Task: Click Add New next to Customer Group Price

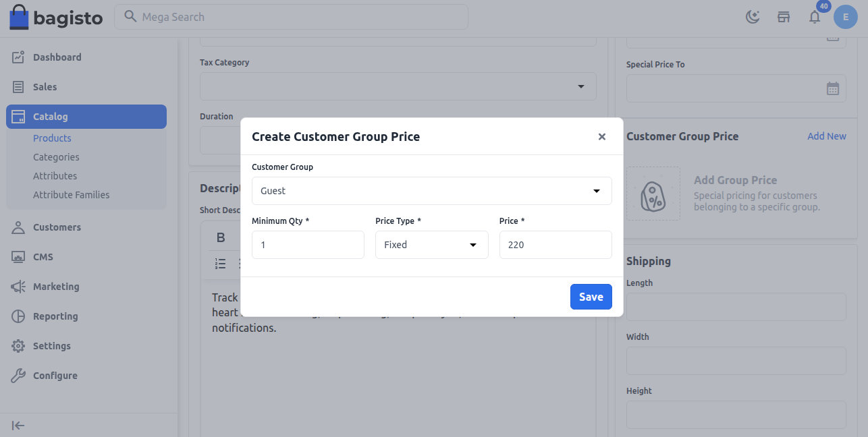Action: click(826, 136)
